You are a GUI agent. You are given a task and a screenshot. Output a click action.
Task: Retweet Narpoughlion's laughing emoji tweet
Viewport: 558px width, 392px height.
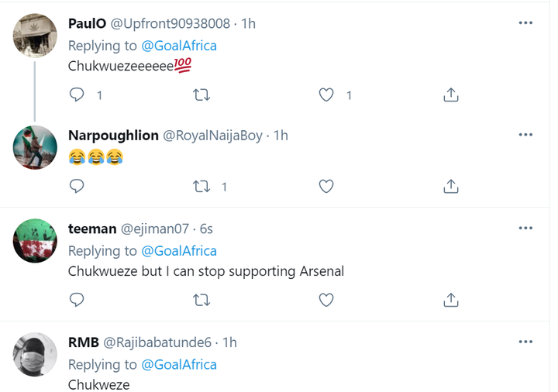(201, 186)
